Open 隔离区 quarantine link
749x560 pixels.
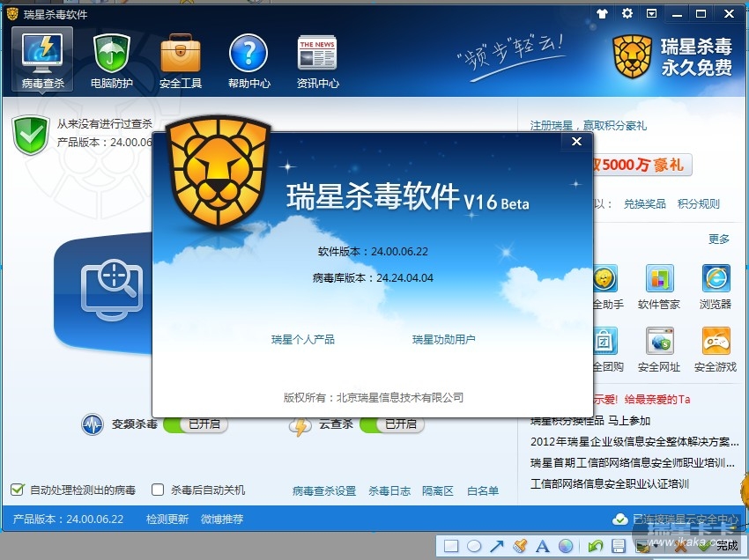[x=438, y=490]
